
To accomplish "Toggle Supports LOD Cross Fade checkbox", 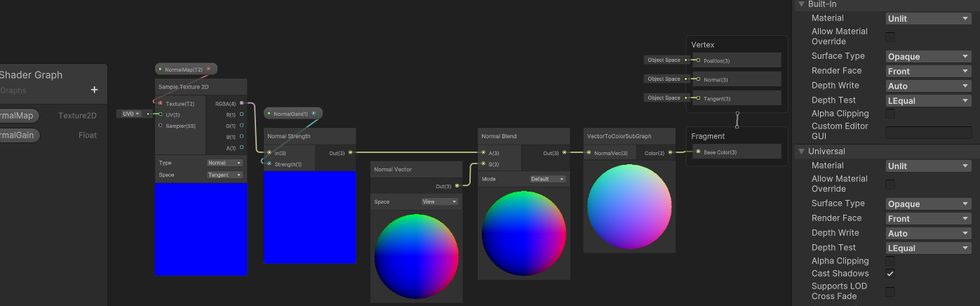I will pos(890,291).
